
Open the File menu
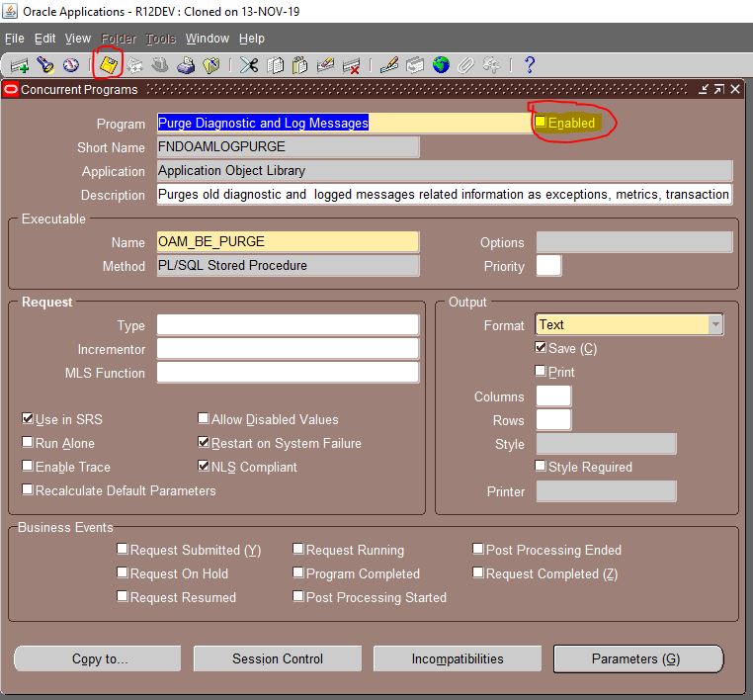15,39
